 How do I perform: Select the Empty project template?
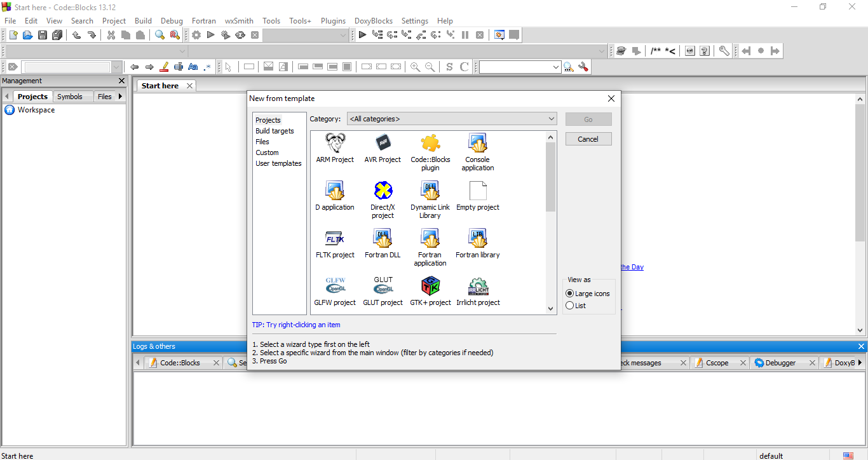pos(478,196)
